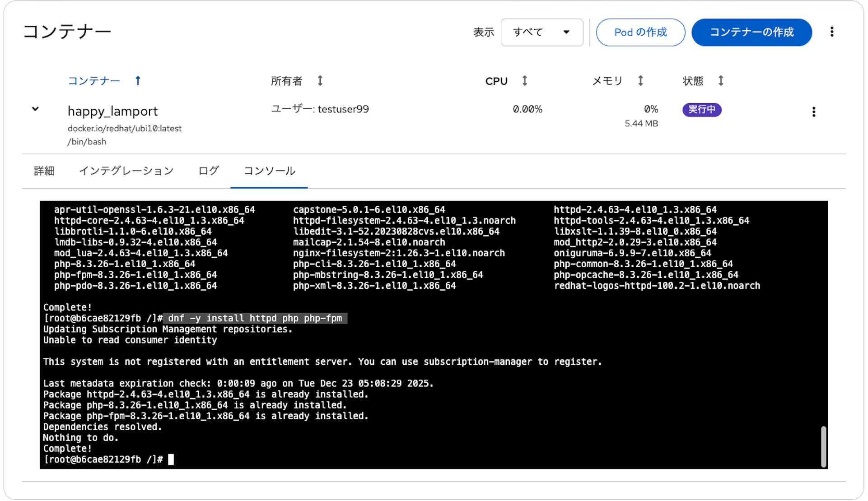Select the コンソール tab
868x501 pixels.
(x=269, y=171)
